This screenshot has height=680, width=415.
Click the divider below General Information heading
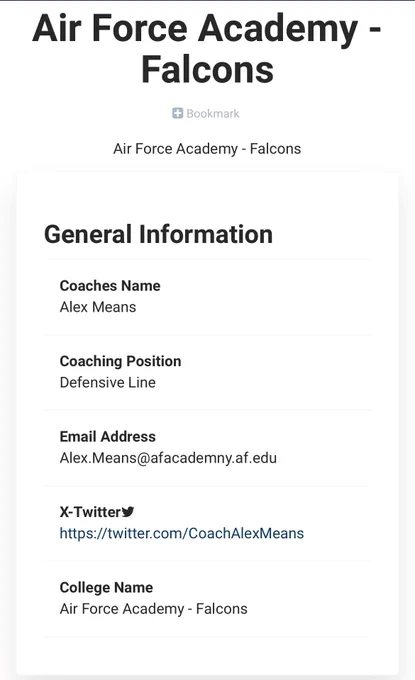click(208, 259)
